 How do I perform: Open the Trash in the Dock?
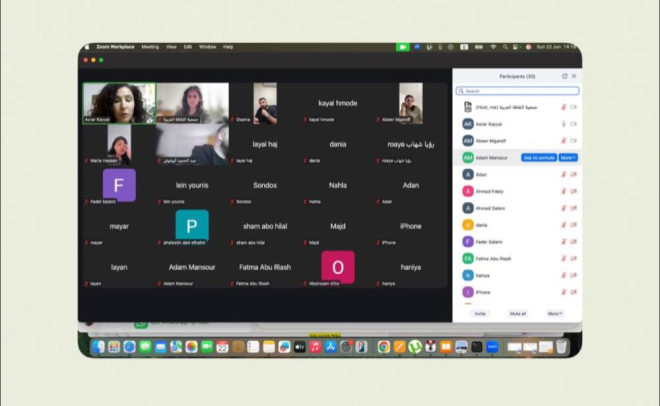coord(562,347)
